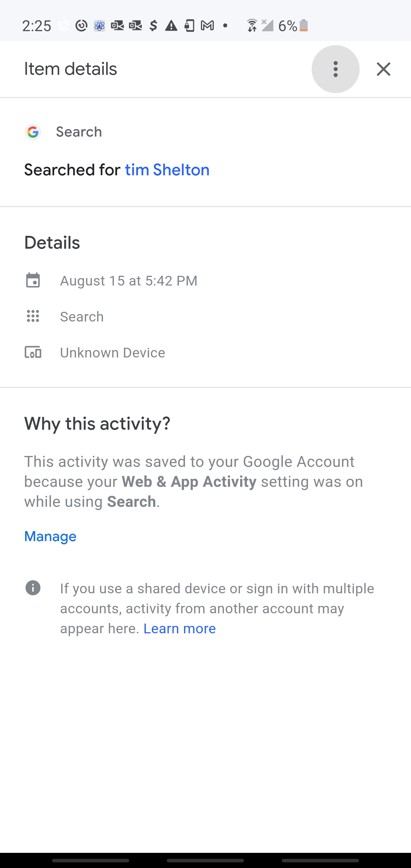Tap the dollar sign notification icon
411x868 pixels.
153,26
